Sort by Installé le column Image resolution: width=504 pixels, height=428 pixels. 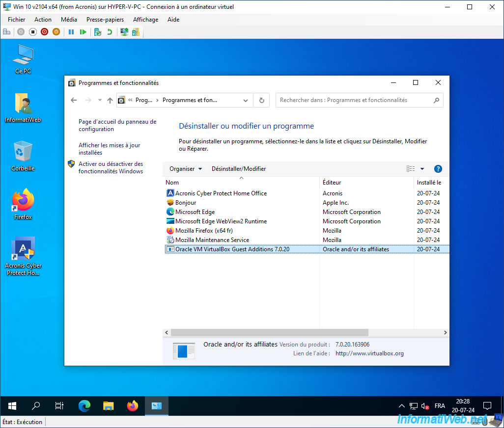click(431, 183)
